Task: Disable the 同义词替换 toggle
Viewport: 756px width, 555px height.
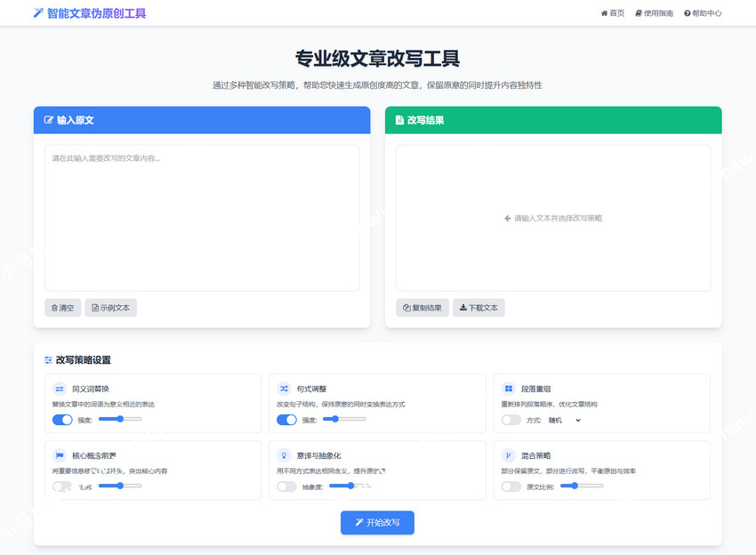Action: [62, 420]
